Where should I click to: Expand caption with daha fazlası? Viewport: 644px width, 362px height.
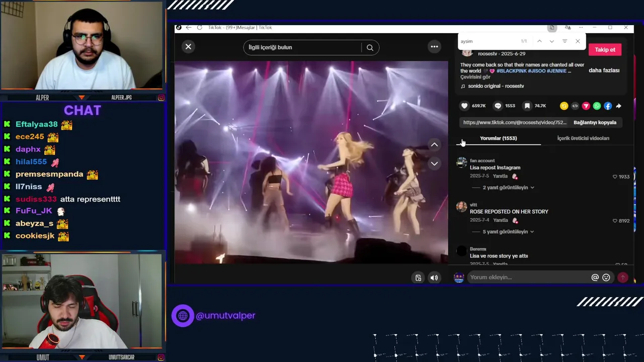604,70
